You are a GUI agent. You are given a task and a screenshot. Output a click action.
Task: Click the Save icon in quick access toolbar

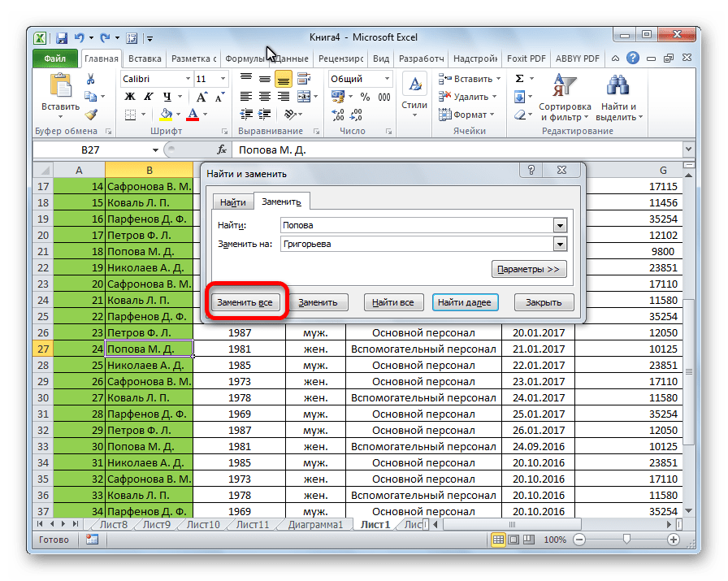point(62,37)
